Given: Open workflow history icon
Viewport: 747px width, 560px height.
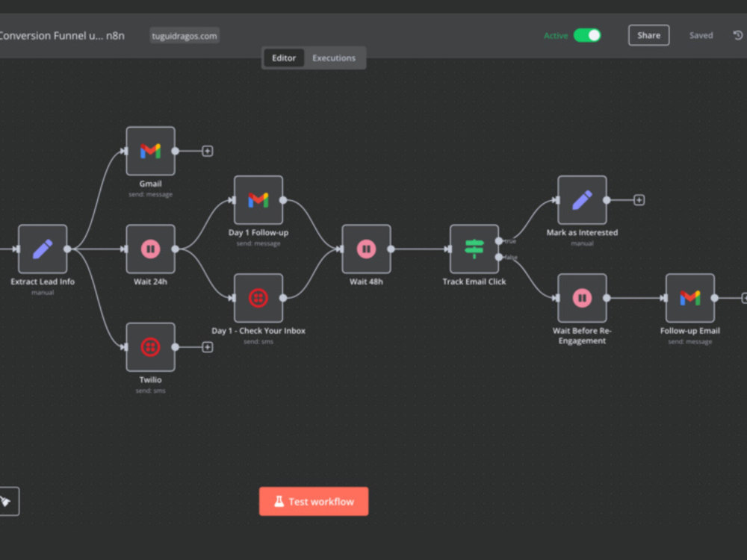Looking at the screenshot, I should tap(738, 35).
